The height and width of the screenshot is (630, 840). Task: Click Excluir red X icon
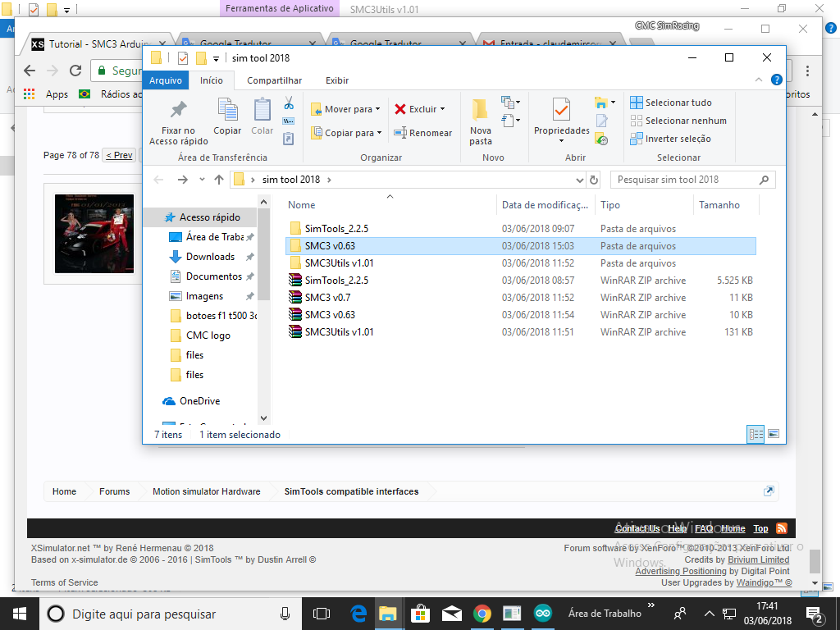pos(400,109)
